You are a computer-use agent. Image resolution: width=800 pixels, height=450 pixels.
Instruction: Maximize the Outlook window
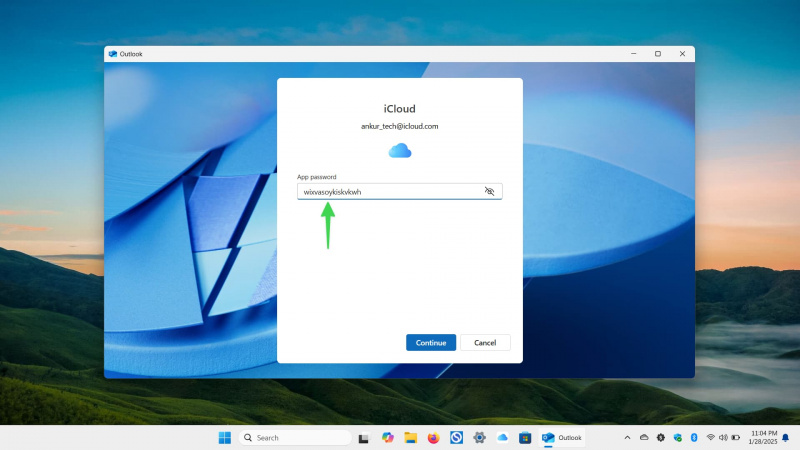[x=658, y=54]
